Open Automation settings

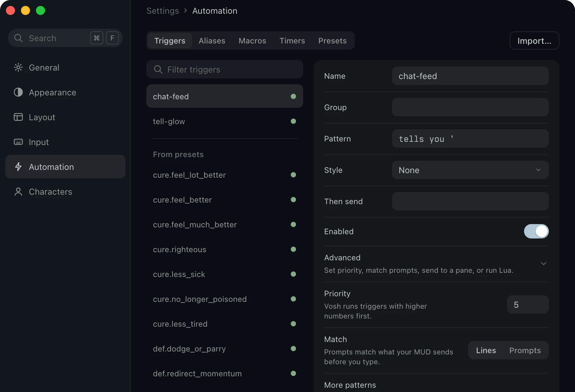point(65,167)
